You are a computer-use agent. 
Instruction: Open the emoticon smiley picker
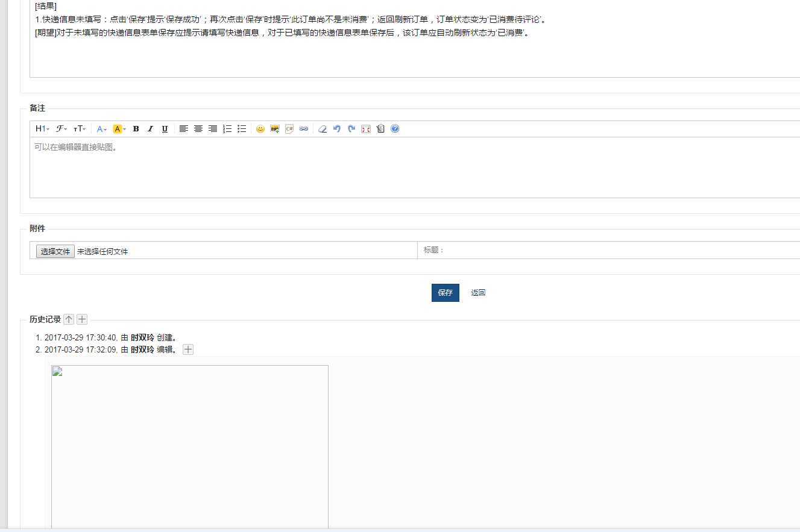click(x=260, y=129)
